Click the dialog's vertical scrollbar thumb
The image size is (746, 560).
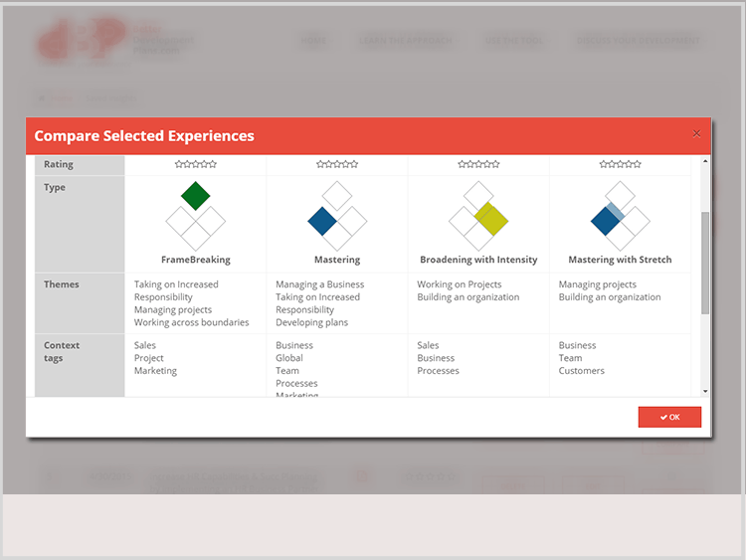click(705, 261)
